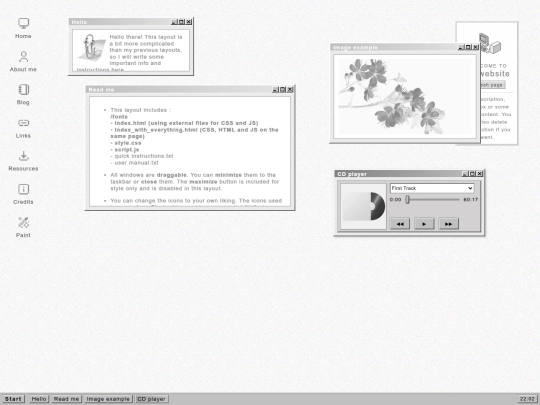The image size is (540, 405).
Task: Close the CD player window
Action: coord(480,174)
